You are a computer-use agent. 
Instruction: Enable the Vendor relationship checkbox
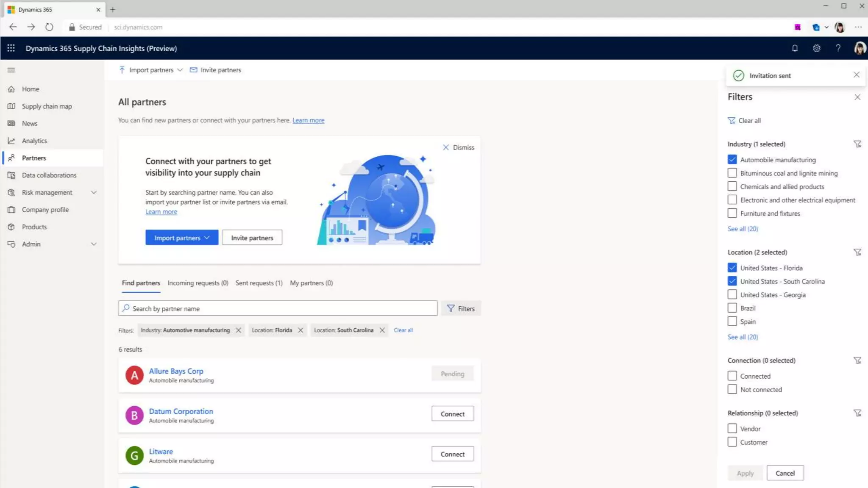732,429
